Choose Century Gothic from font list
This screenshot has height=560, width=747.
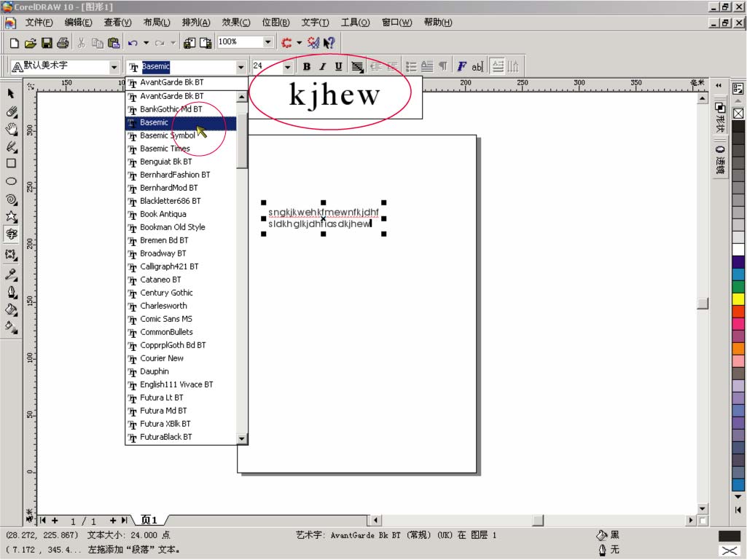[181, 293]
